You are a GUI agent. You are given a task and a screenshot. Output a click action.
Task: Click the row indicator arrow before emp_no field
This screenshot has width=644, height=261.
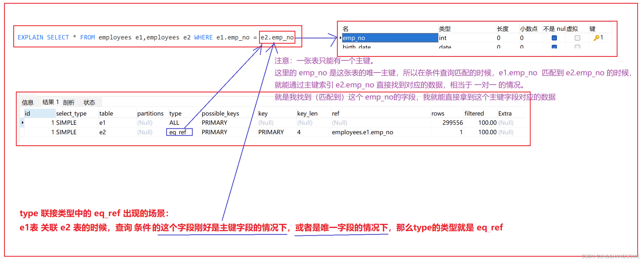click(x=341, y=38)
